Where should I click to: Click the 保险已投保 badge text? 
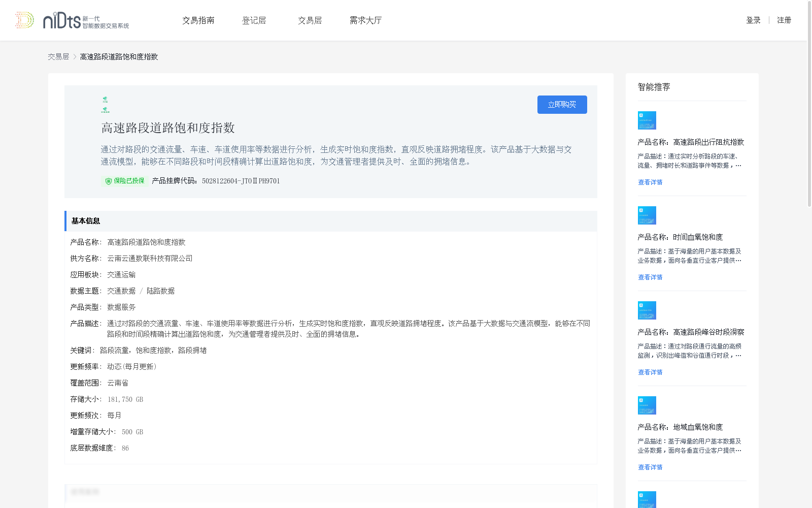coord(129,181)
